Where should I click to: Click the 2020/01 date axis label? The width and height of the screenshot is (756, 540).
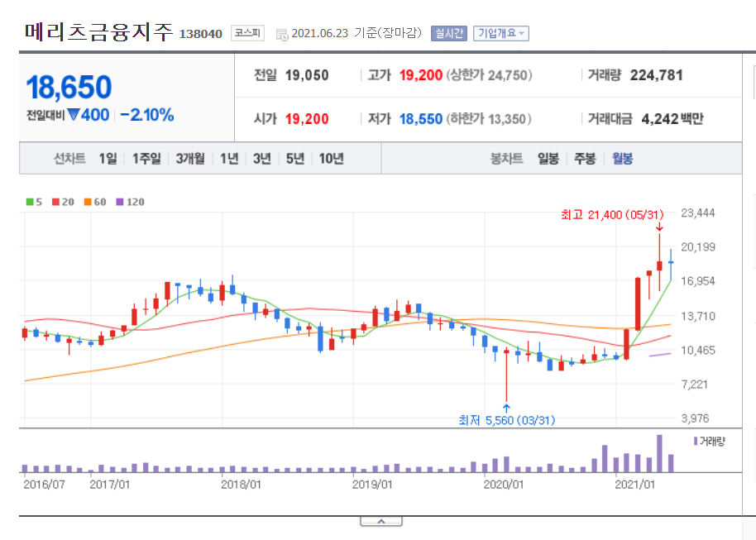pos(504,485)
